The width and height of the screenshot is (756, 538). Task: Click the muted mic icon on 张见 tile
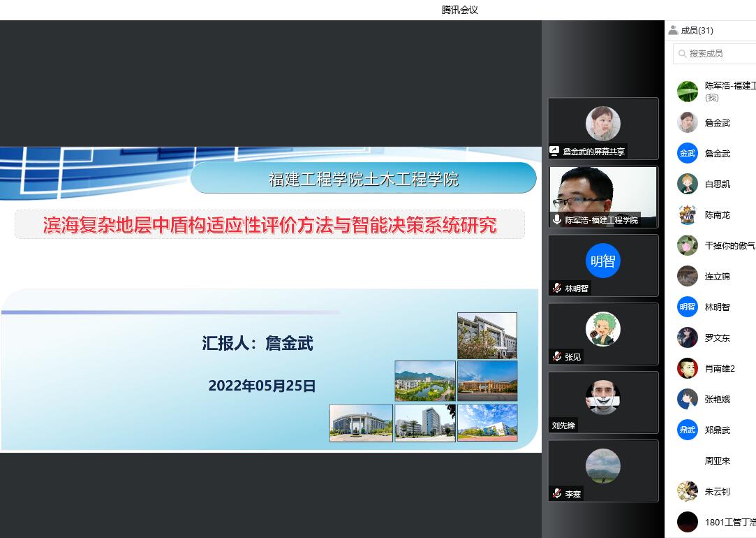click(557, 356)
